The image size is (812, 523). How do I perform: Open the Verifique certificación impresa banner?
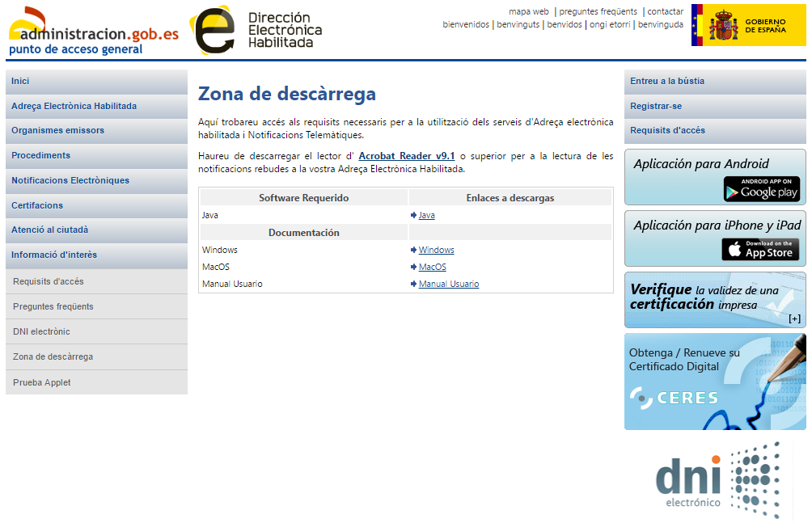pos(715,300)
